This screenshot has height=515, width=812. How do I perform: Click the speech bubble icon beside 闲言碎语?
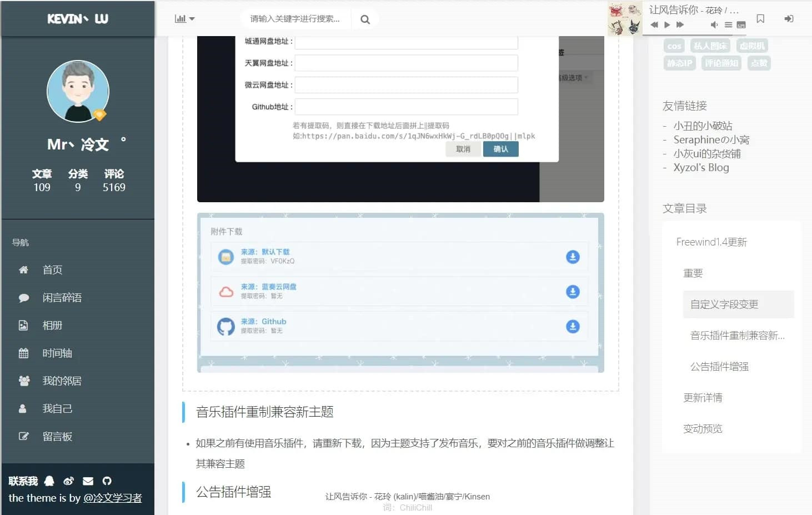(x=23, y=298)
